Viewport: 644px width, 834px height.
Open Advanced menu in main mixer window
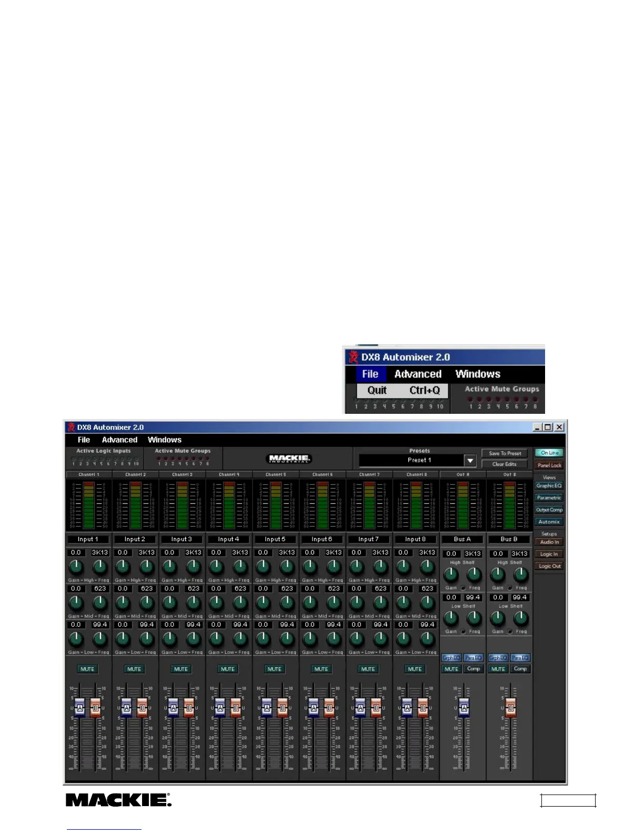pos(119,440)
